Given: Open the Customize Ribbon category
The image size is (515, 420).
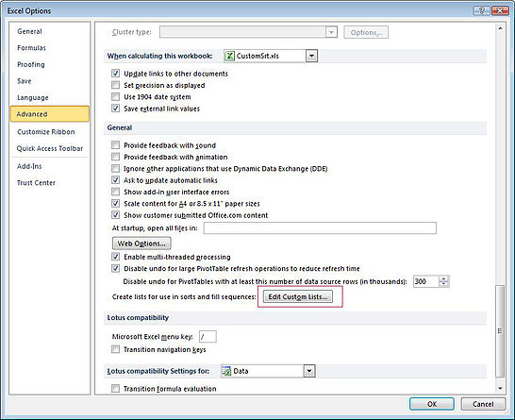Looking at the screenshot, I should pos(46,132).
